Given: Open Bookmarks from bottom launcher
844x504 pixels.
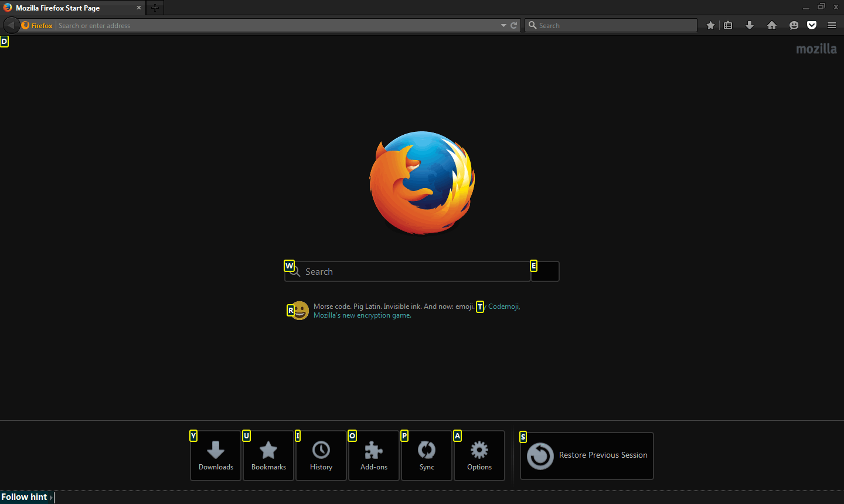Looking at the screenshot, I should [x=268, y=455].
